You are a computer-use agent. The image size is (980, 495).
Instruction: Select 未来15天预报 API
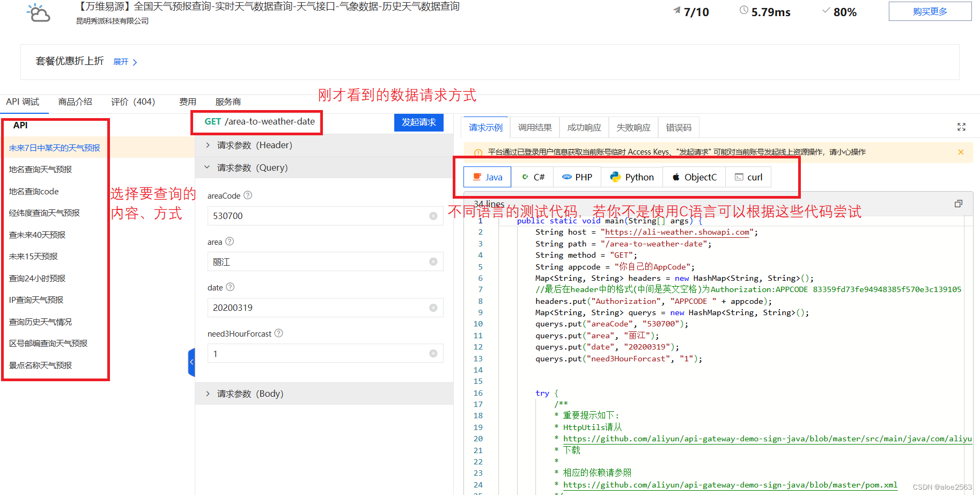pos(33,257)
